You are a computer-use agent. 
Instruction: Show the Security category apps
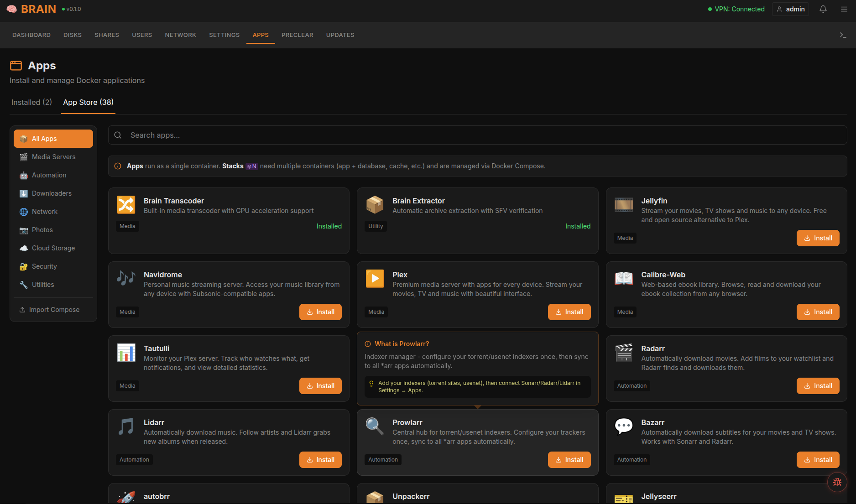pyautogui.click(x=44, y=266)
